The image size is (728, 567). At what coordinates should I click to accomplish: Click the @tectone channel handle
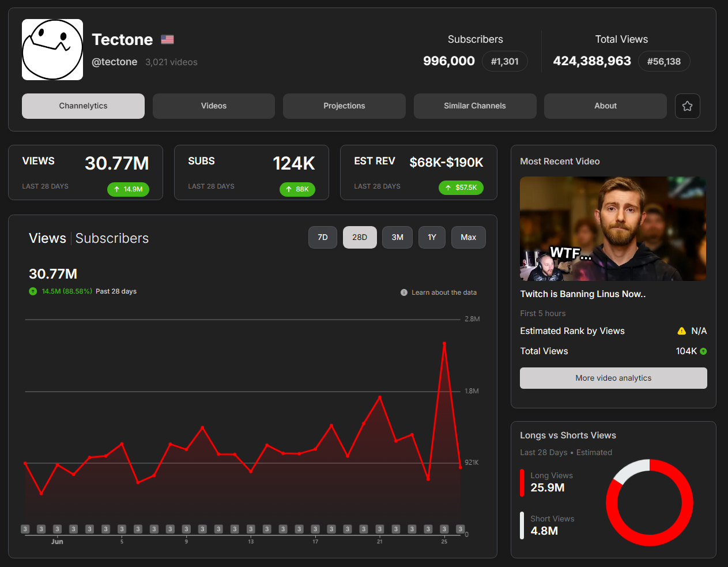(115, 62)
